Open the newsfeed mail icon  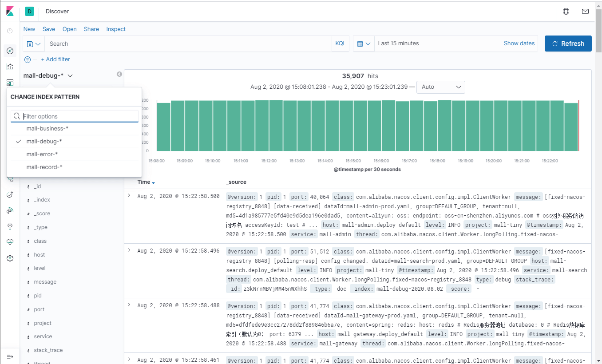point(585,11)
